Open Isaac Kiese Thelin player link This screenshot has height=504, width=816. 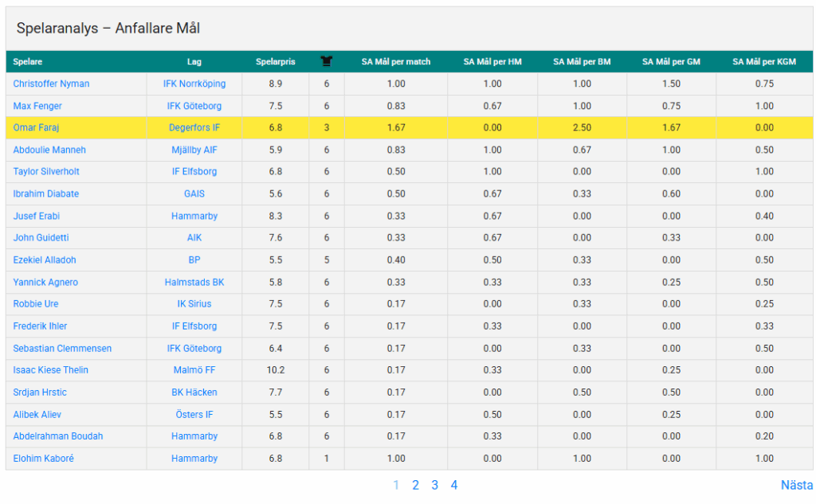pos(50,370)
